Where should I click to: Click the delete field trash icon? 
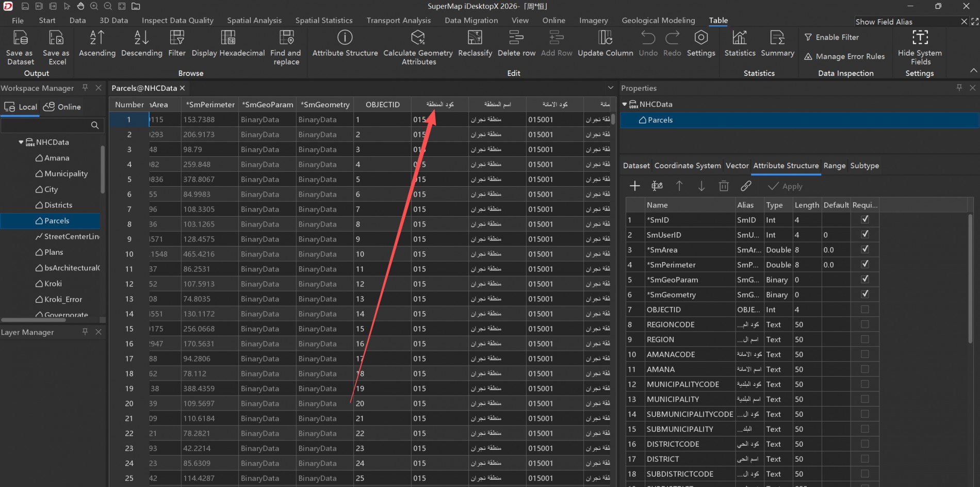pyautogui.click(x=724, y=186)
